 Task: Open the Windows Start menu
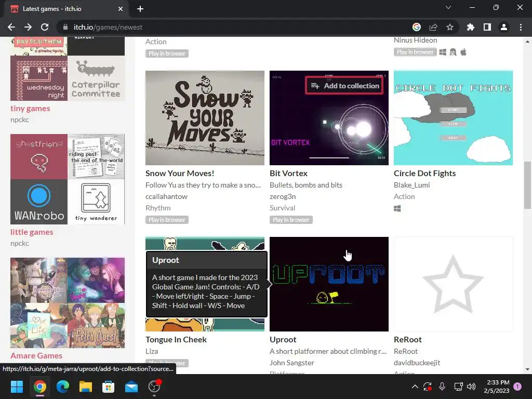[x=17, y=387]
